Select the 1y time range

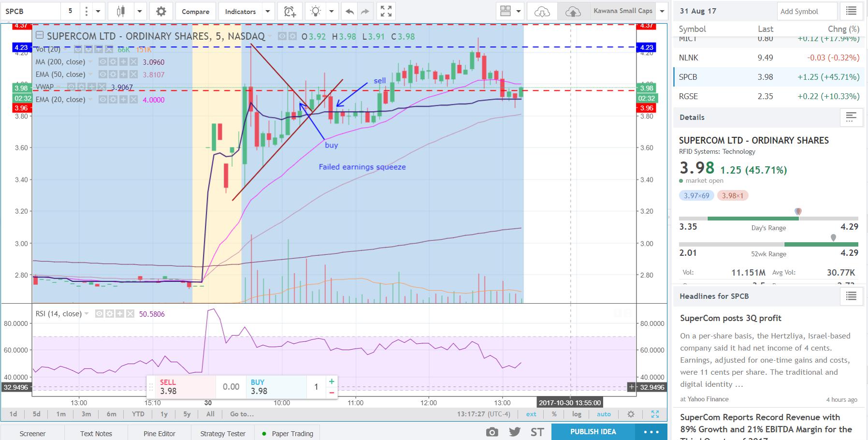(164, 414)
